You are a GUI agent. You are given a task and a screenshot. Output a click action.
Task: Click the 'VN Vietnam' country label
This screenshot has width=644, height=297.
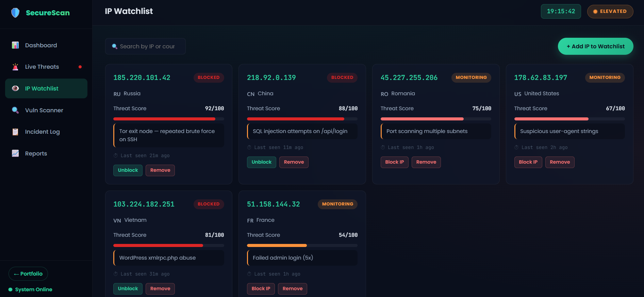click(x=130, y=220)
